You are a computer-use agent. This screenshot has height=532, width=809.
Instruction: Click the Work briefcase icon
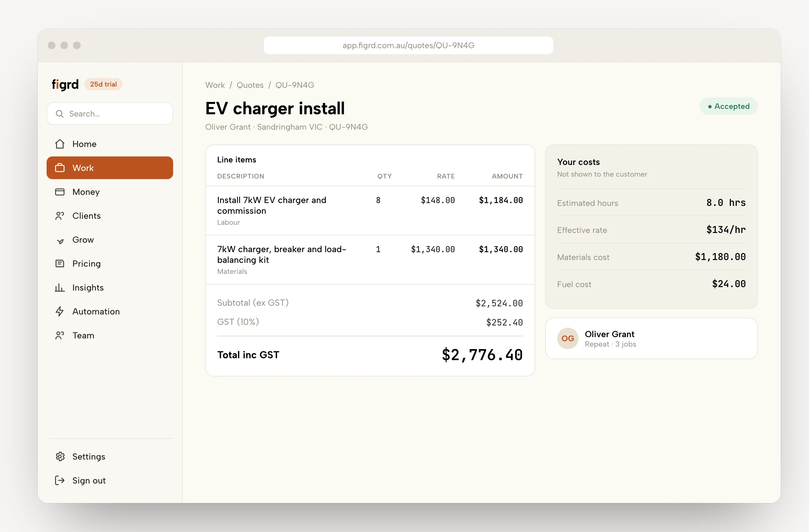[x=60, y=167]
